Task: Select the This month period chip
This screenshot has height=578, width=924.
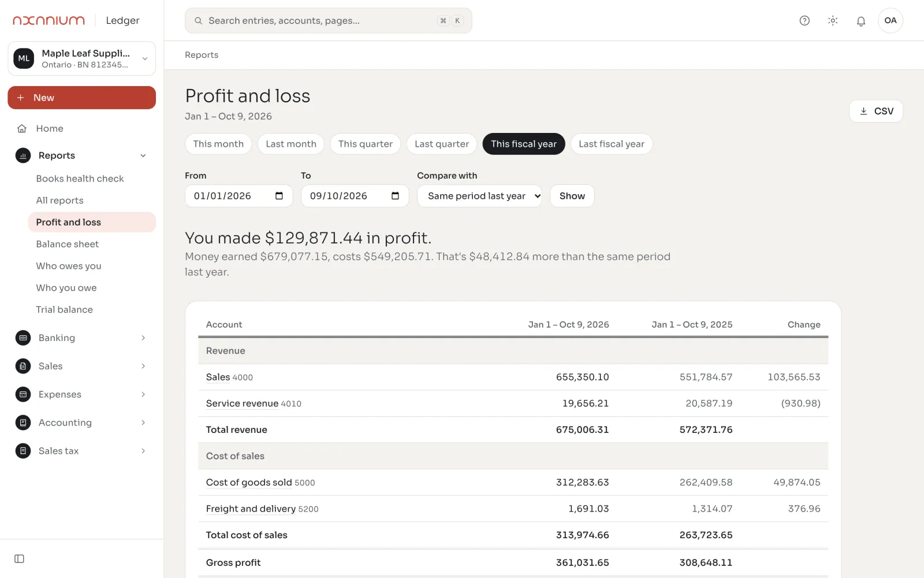Action: (x=218, y=144)
